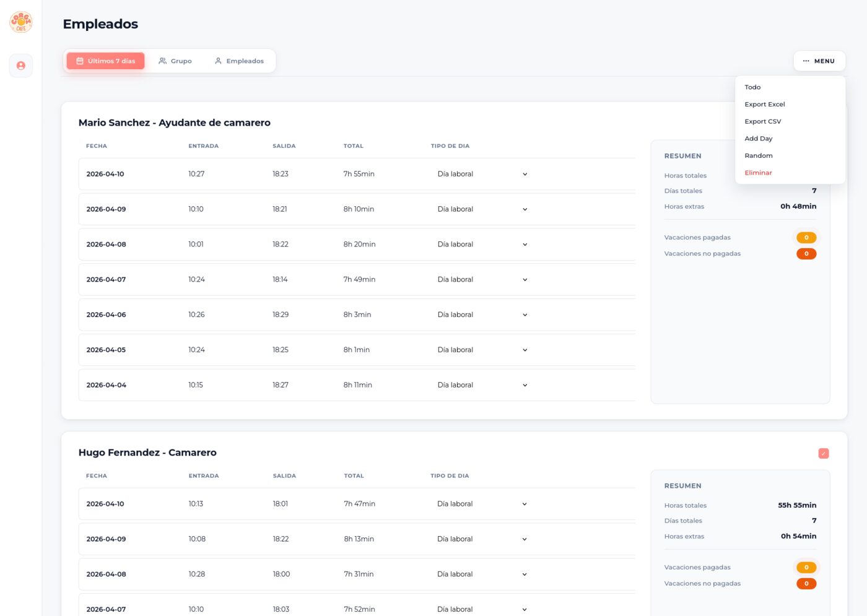Switch to the Grupo filter
This screenshot has height=616, width=867.
tap(175, 61)
